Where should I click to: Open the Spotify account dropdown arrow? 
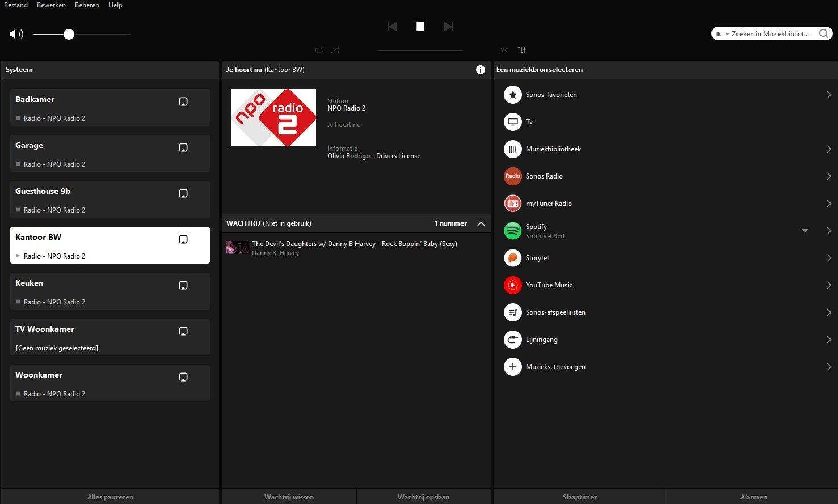(805, 231)
